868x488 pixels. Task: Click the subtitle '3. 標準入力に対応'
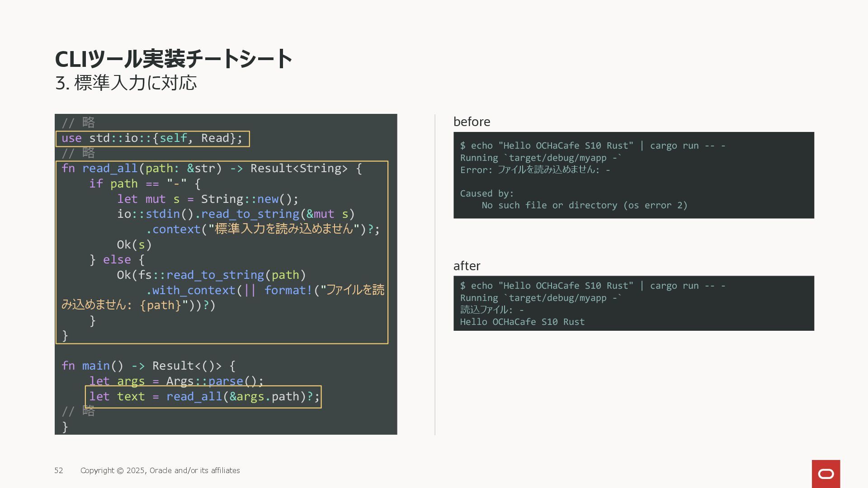click(x=126, y=83)
